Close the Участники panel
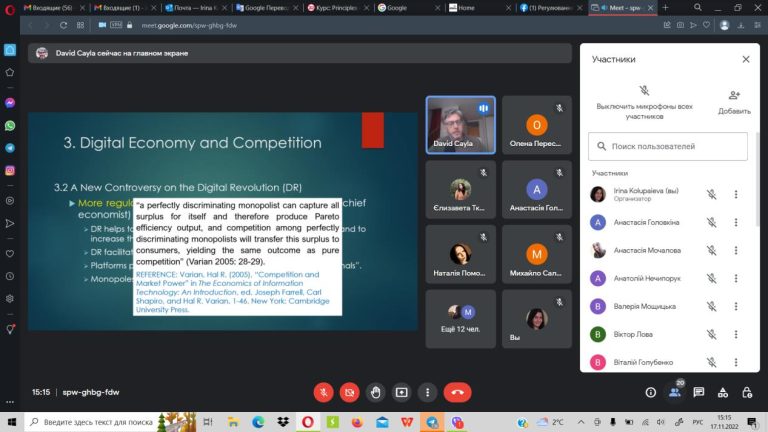The height and width of the screenshot is (432, 768). pos(746,59)
